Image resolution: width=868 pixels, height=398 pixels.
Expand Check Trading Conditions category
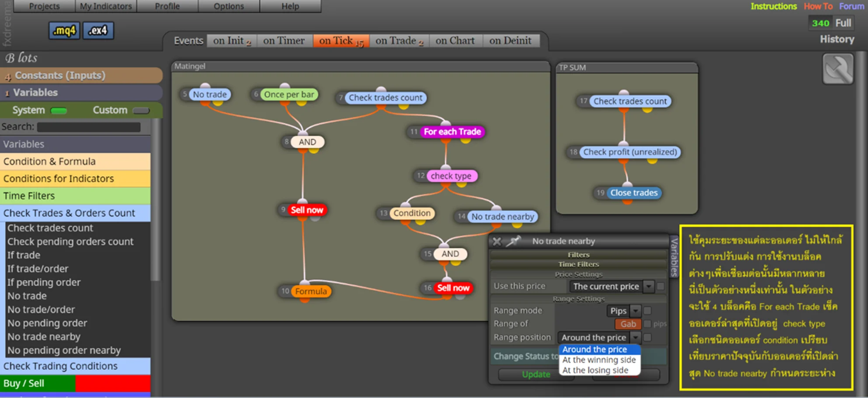point(75,366)
